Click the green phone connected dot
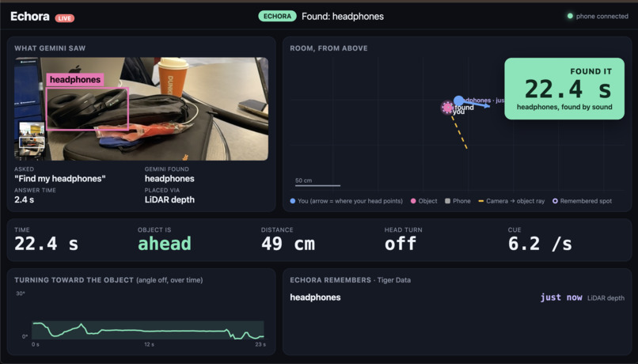Image resolution: width=638 pixels, height=364 pixels. pos(570,16)
